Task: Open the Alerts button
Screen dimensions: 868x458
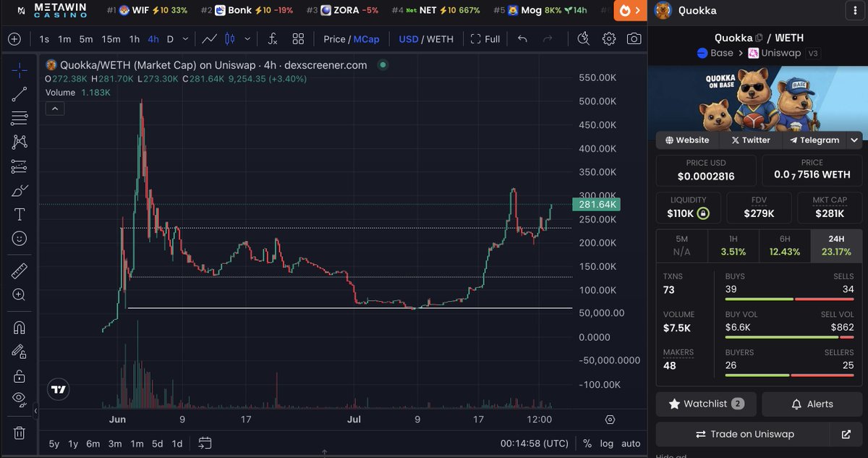Action: (812, 404)
